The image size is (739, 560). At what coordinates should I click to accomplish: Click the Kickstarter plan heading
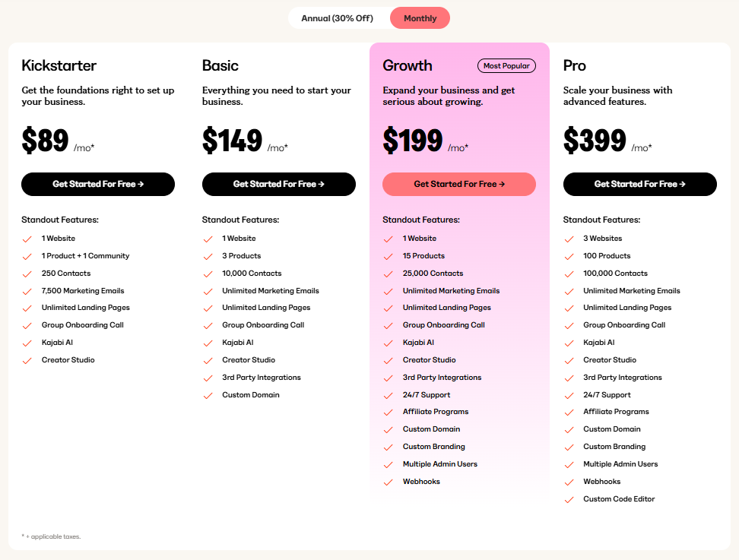(x=59, y=66)
